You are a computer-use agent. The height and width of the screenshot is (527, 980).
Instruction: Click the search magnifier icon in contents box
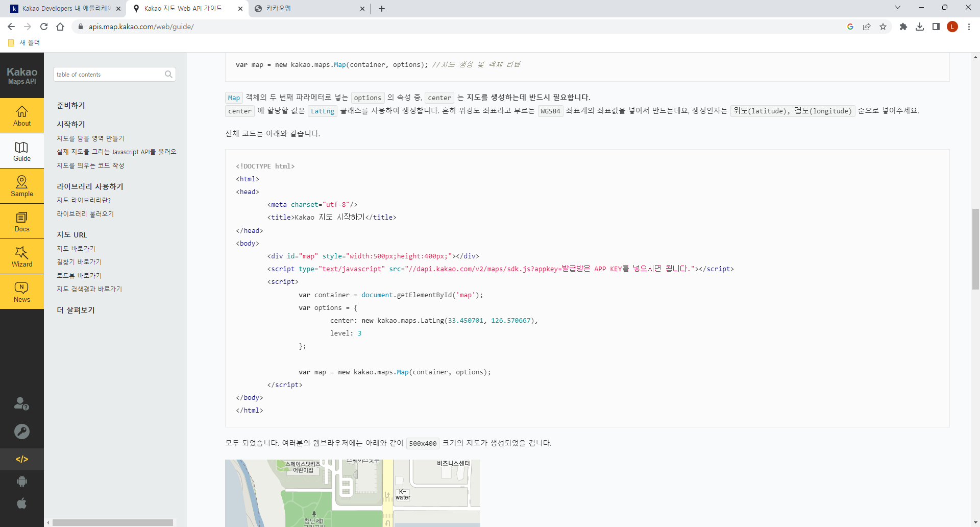[x=168, y=75]
